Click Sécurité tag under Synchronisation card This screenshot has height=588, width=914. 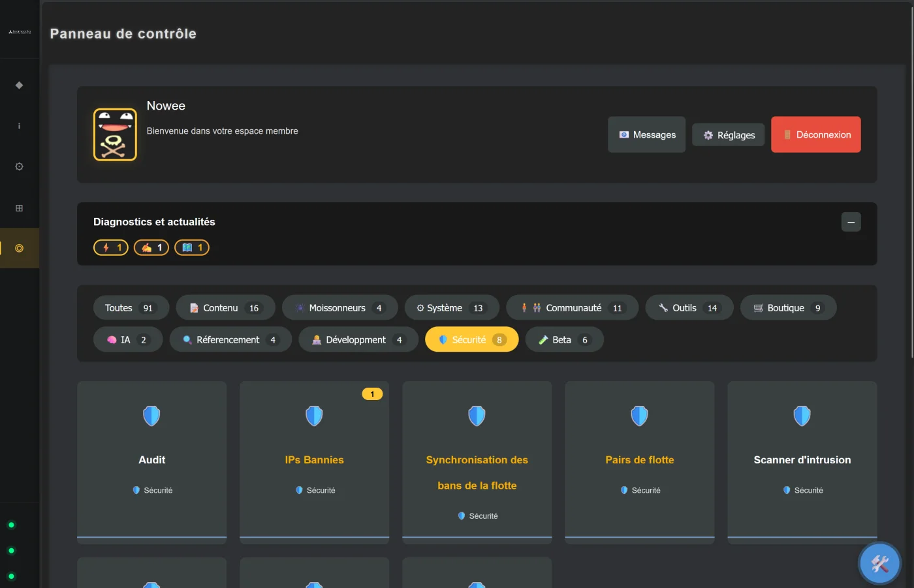tap(478, 516)
